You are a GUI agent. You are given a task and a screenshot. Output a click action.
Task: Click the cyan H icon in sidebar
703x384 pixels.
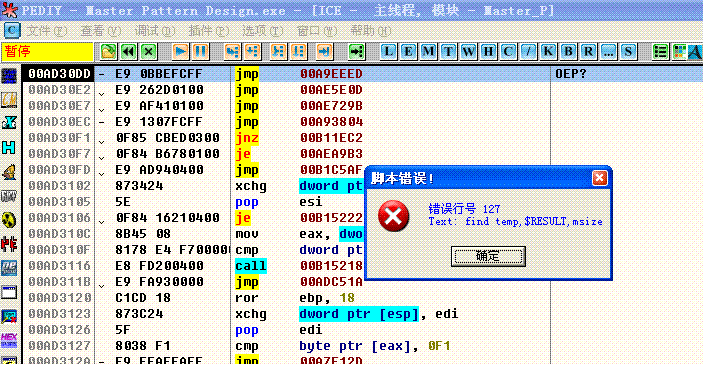[x=9, y=148]
